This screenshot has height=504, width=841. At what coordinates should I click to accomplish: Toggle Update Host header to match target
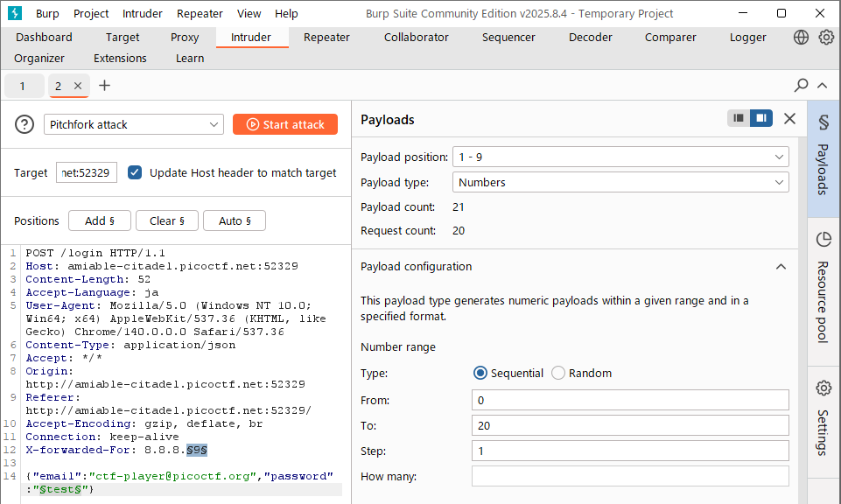pos(135,172)
